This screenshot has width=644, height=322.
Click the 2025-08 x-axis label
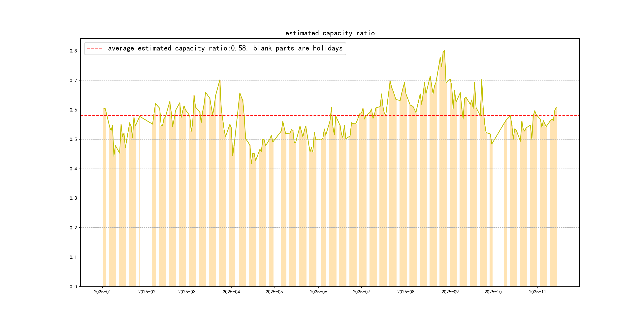coord(406,292)
